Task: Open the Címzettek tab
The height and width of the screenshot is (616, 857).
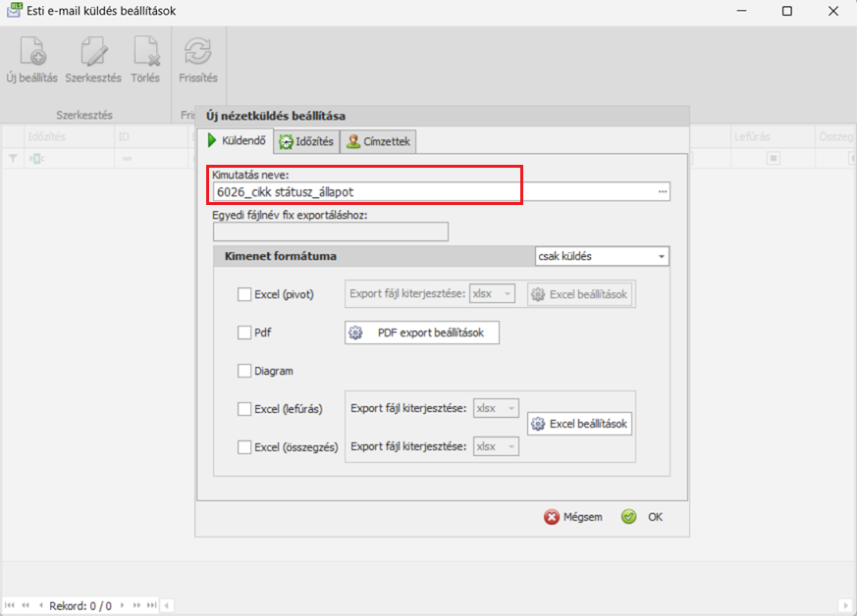Action: [379, 142]
